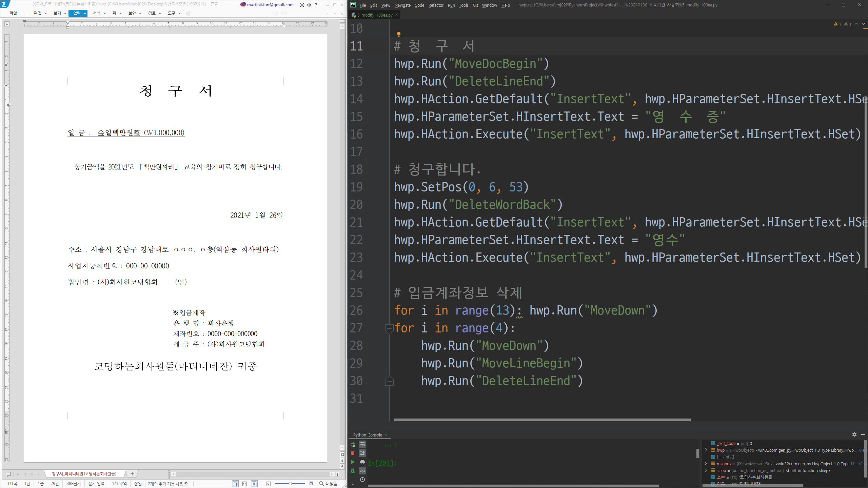Click the yellow intention lightbulb in the editor
This screenshot has height=488, width=868.
[399, 34]
